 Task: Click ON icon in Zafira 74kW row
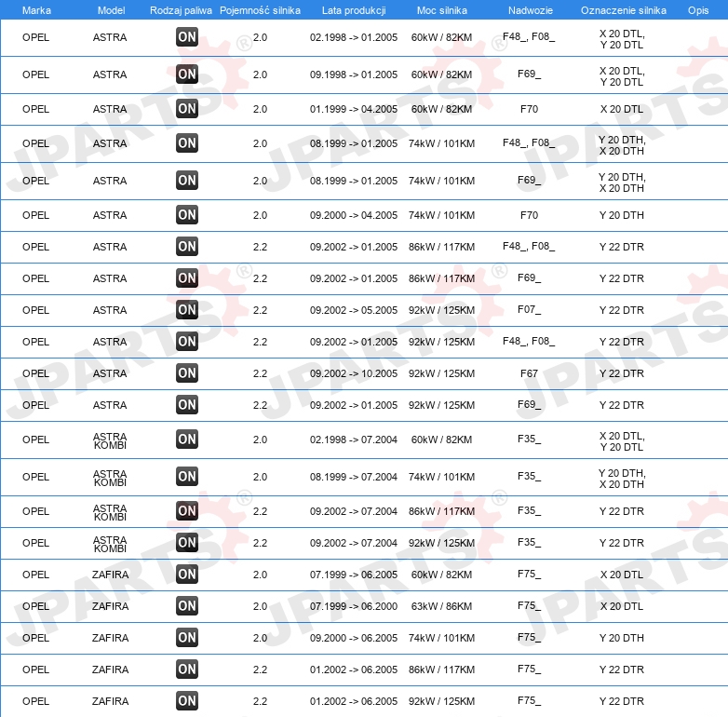click(x=187, y=637)
